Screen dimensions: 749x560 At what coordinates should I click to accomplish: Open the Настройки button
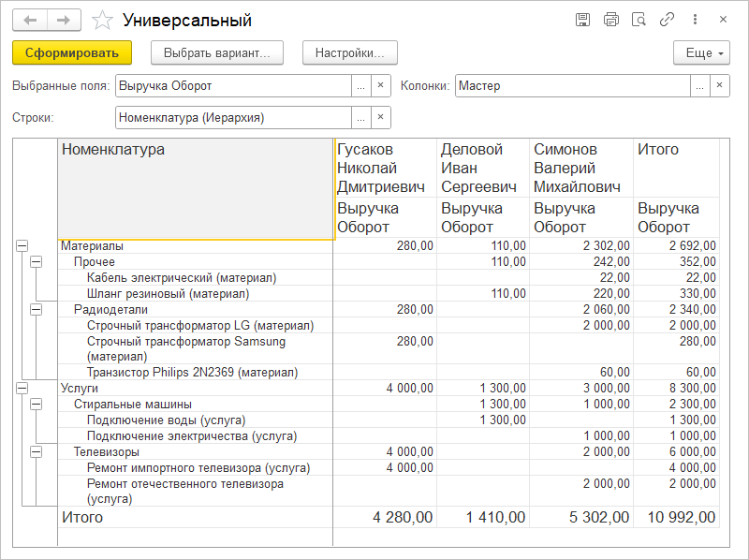pyautogui.click(x=349, y=52)
